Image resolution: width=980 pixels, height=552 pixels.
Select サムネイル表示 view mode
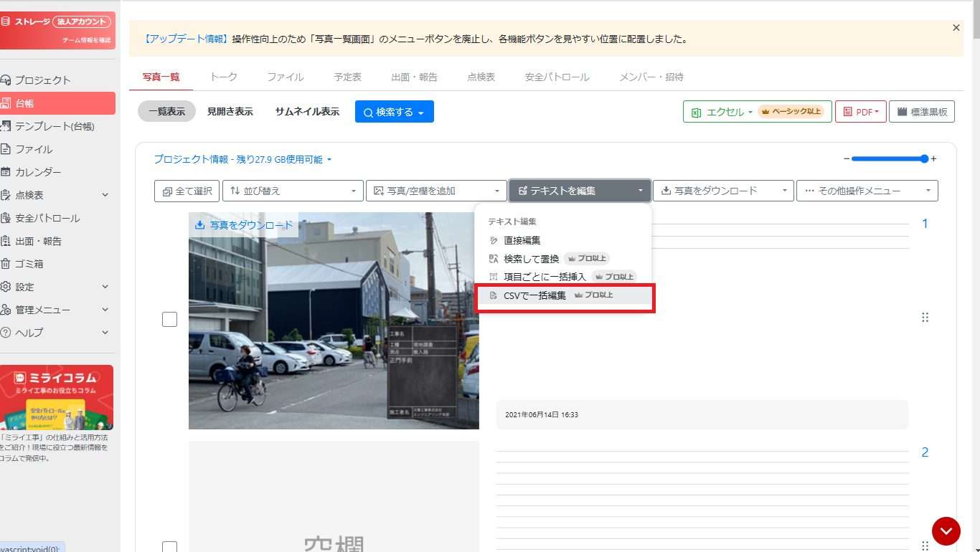(x=307, y=111)
